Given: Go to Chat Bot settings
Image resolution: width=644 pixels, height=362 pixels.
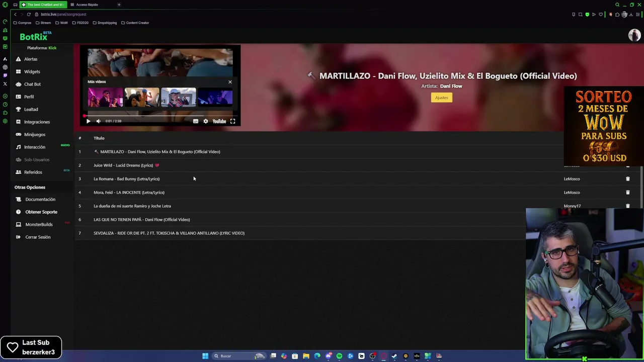Looking at the screenshot, I should pyautogui.click(x=32, y=84).
